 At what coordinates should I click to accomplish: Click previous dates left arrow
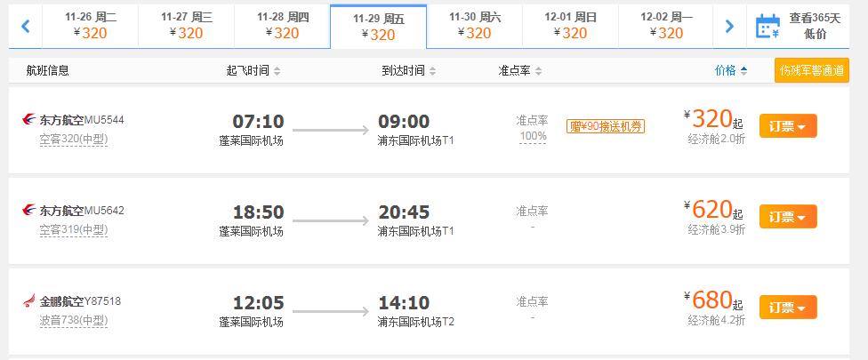[26, 26]
